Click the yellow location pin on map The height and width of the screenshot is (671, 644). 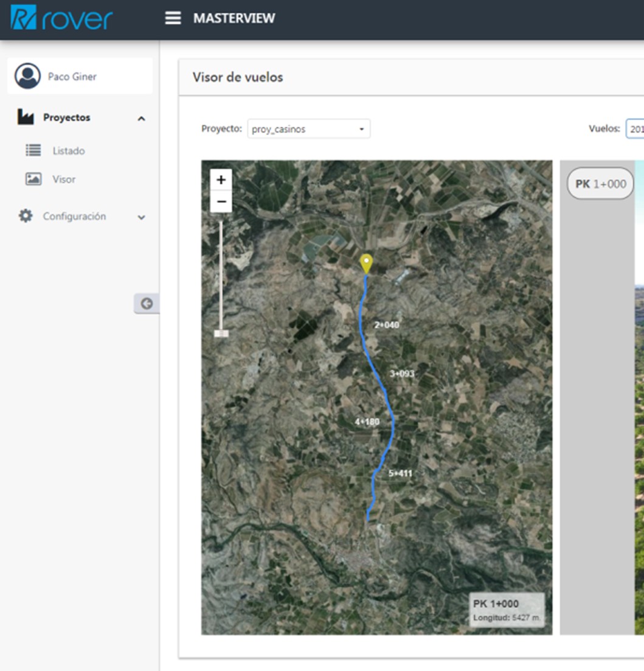point(366,264)
